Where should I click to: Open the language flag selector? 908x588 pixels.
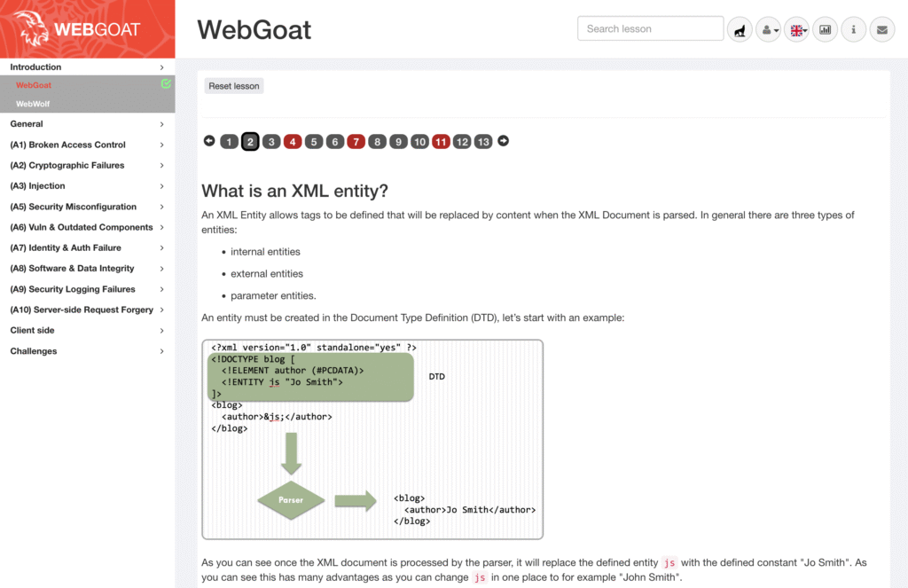click(x=797, y=29)
